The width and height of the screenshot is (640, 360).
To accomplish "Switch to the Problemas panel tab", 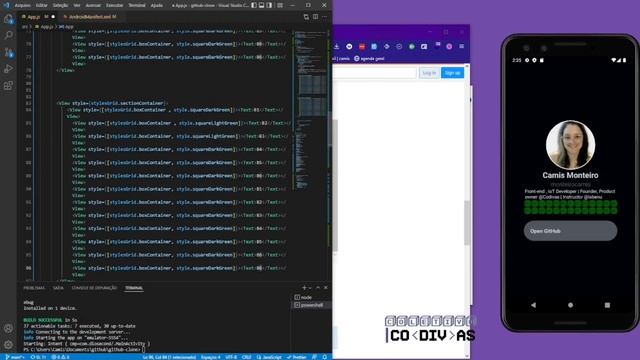I will point(34,288).
